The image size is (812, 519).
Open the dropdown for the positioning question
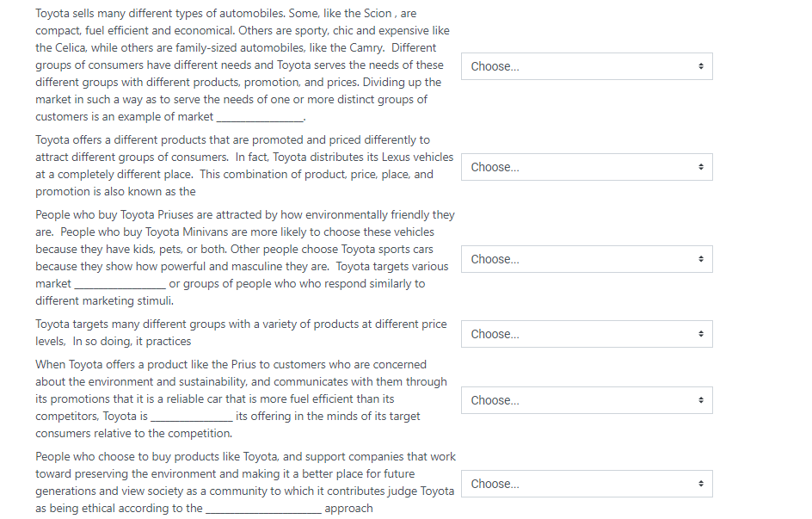(586, 399)
